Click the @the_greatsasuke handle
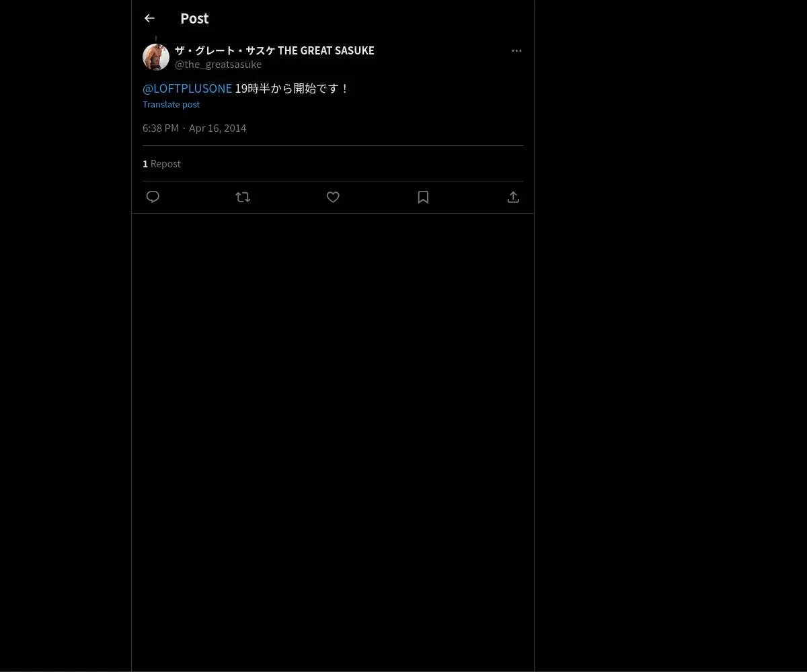Viewport: 807px width, 672px height. (218, 65)
